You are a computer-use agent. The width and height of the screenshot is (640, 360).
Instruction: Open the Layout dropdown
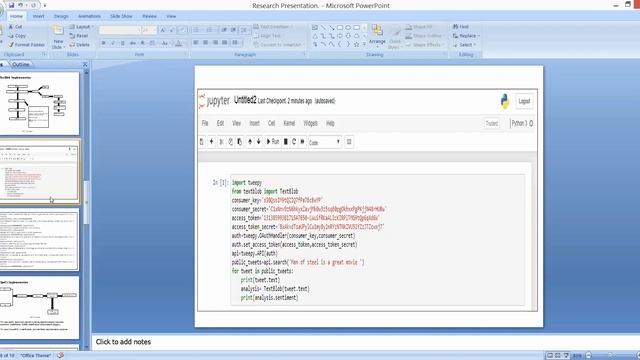82,27
